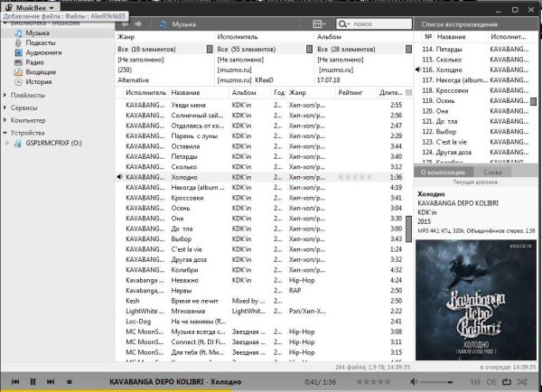The height and width of the screenshot is (392, 542).
Task: Sort tracks by Жанр column header
Action: (x=297, y=92)
